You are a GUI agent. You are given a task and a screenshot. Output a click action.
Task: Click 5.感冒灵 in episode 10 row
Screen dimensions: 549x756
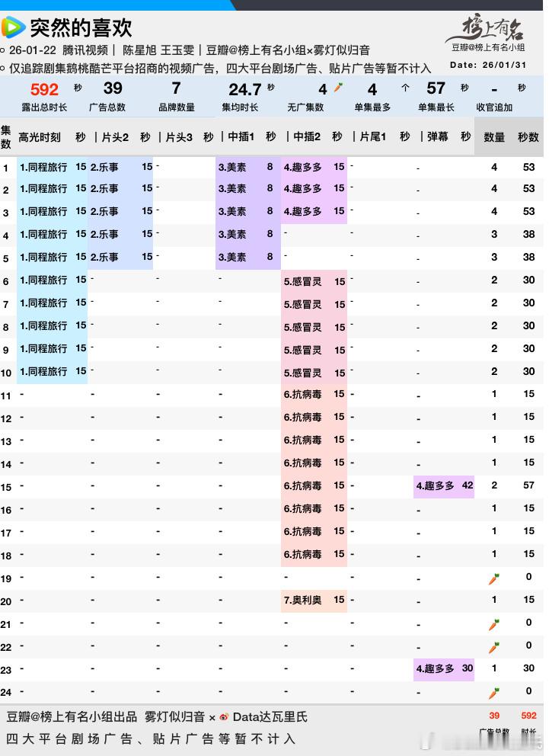click(x=302, y=373)
